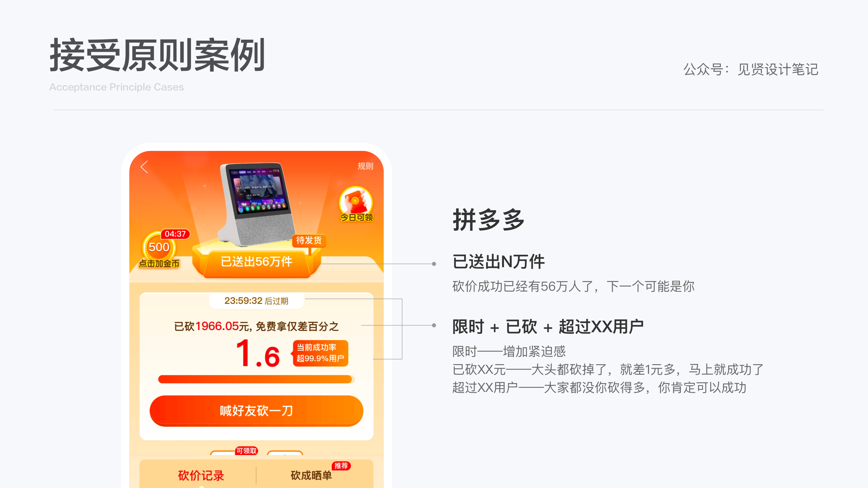This screenshot has width=868, height=488.
Task: Click the orange bargain progress bar
Action: 256,379
